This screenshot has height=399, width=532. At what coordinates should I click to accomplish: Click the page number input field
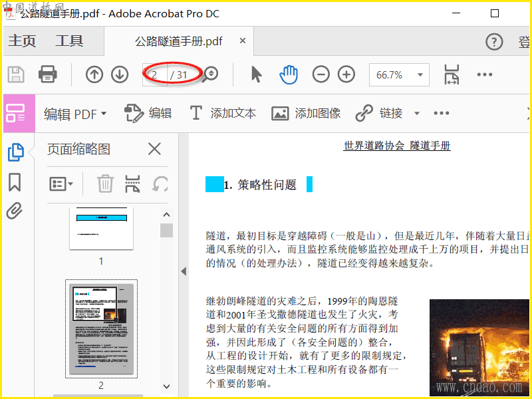(155, 74)
